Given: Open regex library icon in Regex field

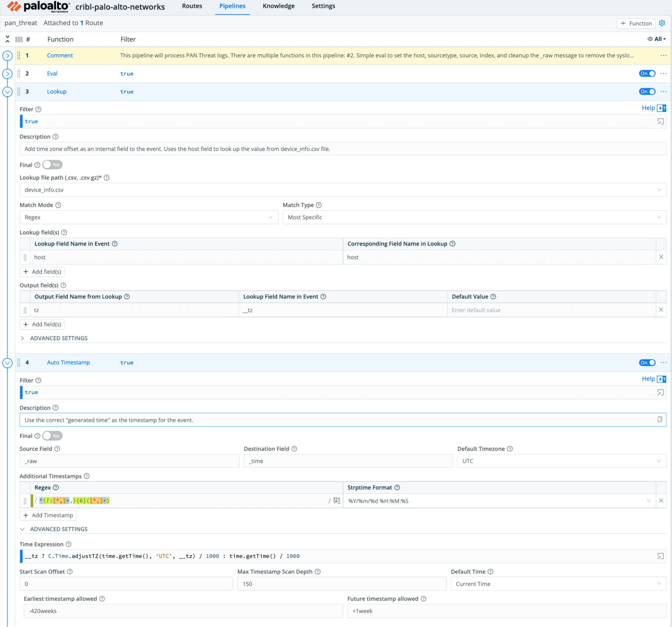Looking at the screenshot, I should click(337, 501).
